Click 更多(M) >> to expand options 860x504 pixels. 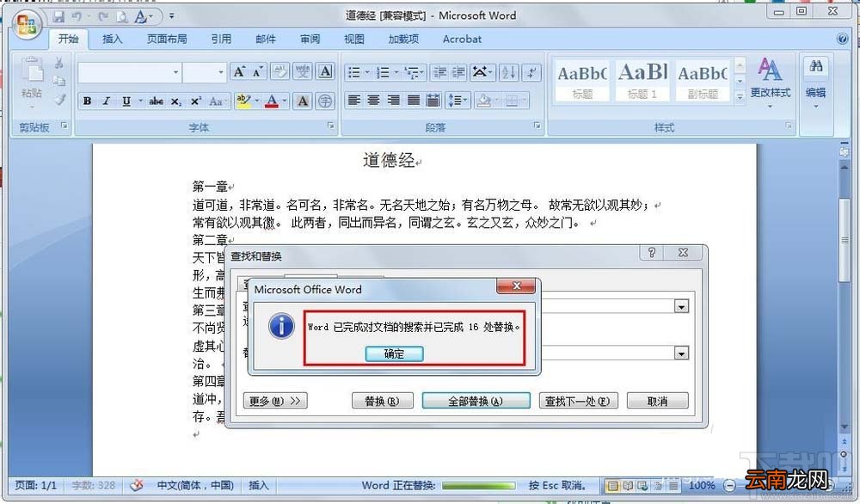pos(275,401)
